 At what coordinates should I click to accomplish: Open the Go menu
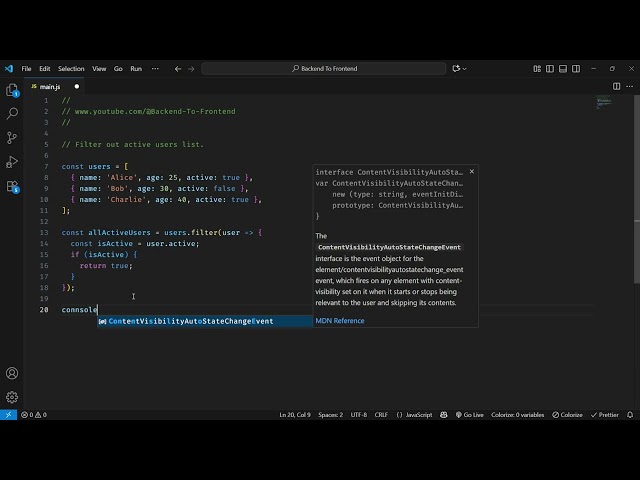118,69
